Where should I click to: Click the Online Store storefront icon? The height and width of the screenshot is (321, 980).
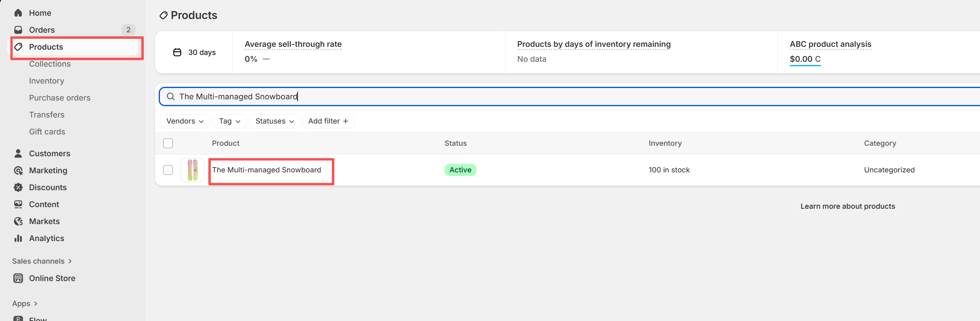pyautogui.click(x=18, y=278)
